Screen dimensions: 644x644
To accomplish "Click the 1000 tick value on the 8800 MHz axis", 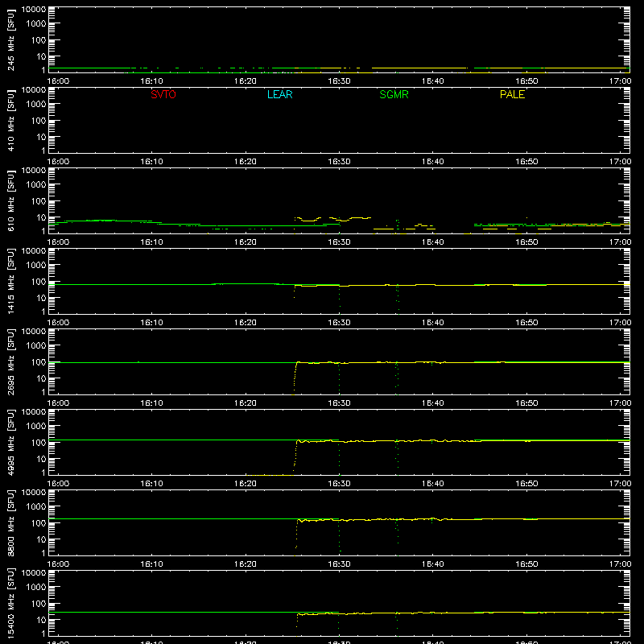I will tap(36, 506).
